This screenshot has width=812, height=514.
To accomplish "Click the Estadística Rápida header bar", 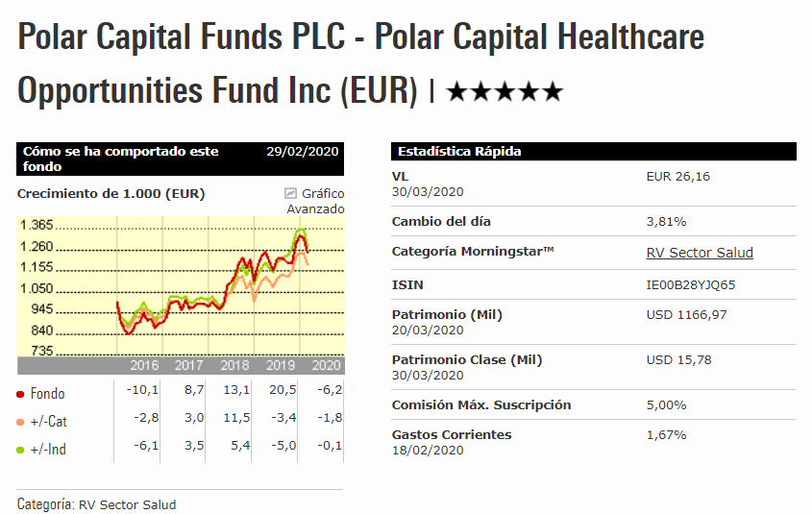I will 594,152.
